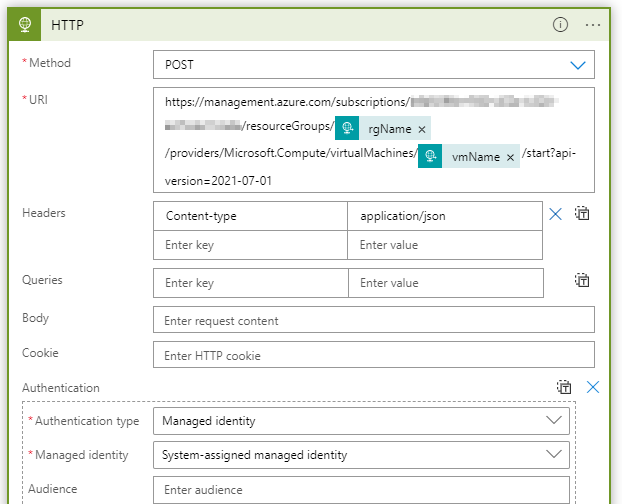Open the HTTP action ellipsis menu

pos(593,25)
